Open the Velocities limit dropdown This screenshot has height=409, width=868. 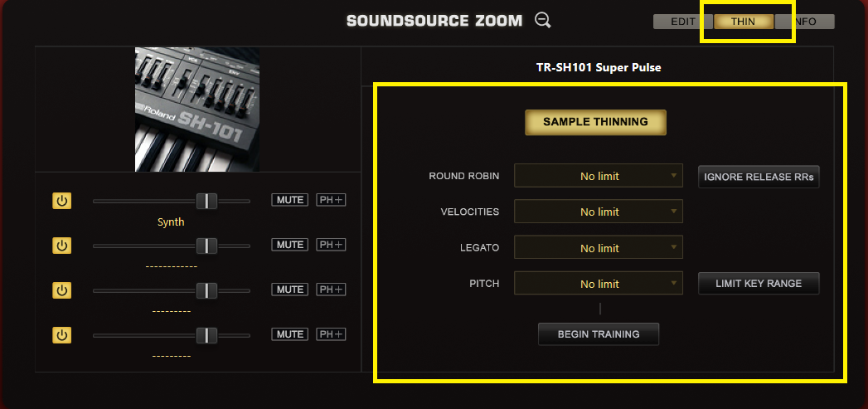pos(598,212)
